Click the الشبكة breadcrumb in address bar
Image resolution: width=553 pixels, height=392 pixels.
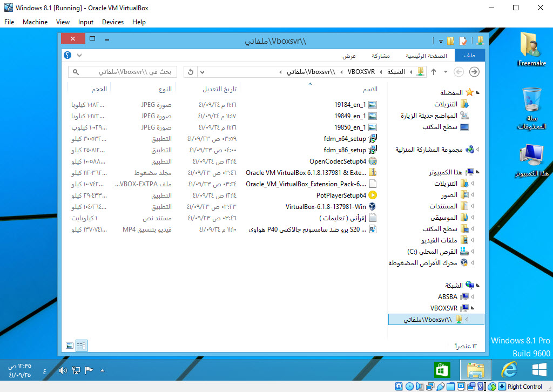[396, 72]
